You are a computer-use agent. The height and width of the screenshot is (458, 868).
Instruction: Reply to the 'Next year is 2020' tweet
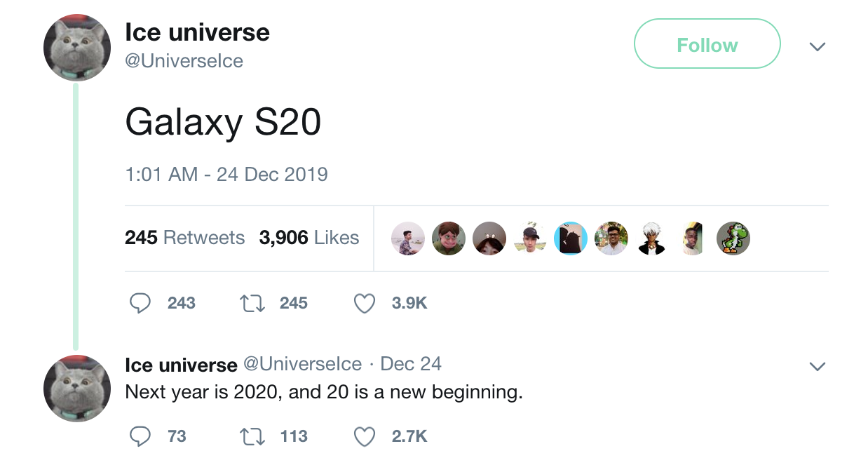click(x=140, y=436)
